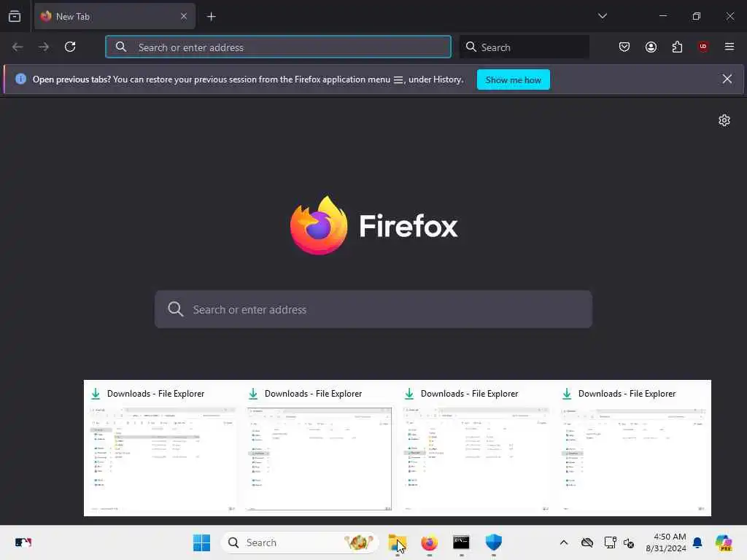Go back one page arrow
This screenshot has width=747, height=560.
tap(18, 47)
